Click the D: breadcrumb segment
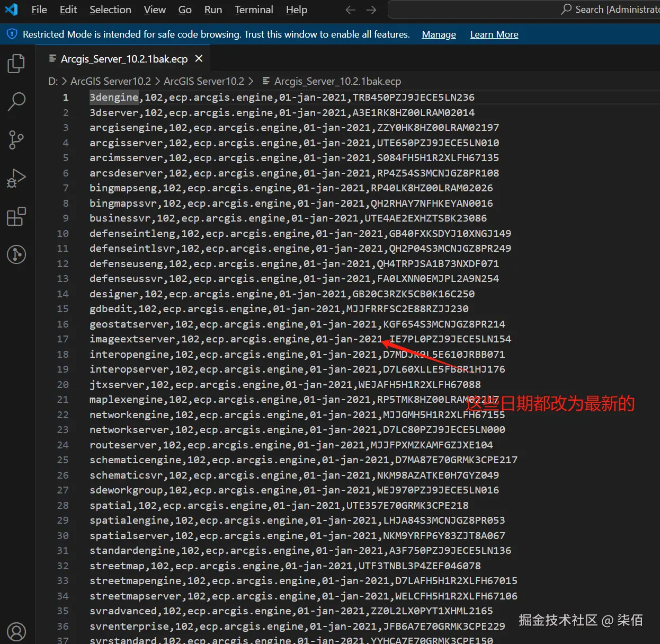 (x=53, y=81)
